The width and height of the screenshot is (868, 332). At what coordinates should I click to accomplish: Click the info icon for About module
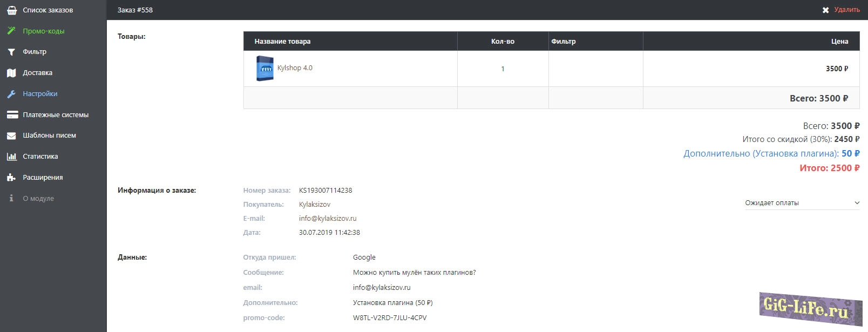(x=11, y=199)
